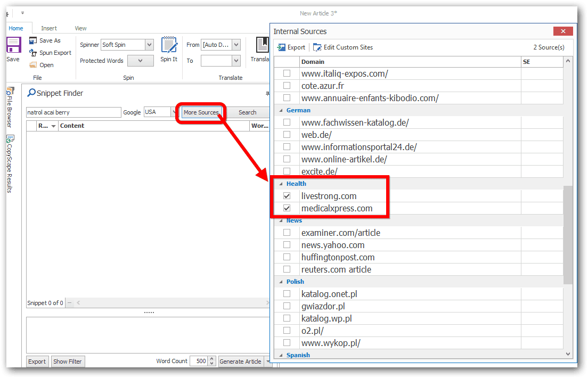This screenshot has height=378, width=588.
Task: Collapse the Health source group
Action: tap(281, 184)
